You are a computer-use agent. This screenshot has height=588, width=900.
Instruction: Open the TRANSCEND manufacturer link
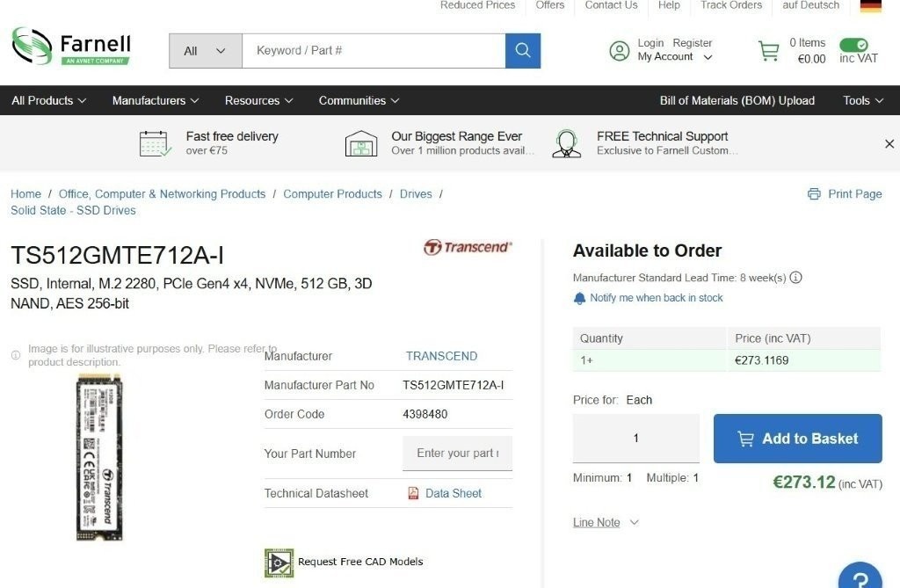point(441,356)
